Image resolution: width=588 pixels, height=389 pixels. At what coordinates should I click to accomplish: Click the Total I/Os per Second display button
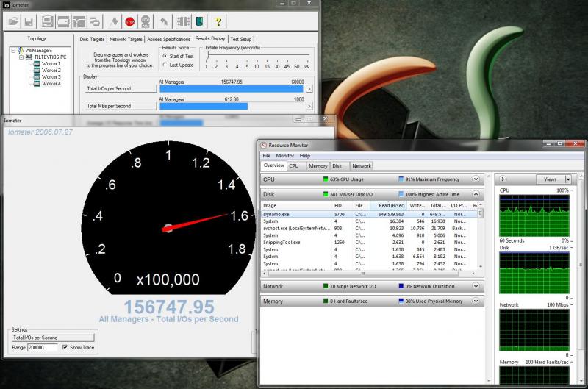click(x=121, y=88)
